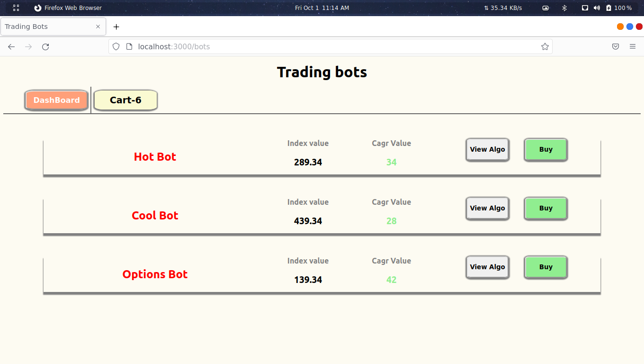The height and width of the screenshot is (364, 644).
Task: Click the volume icon in the status bar
Action: click(x=596, y=8)
